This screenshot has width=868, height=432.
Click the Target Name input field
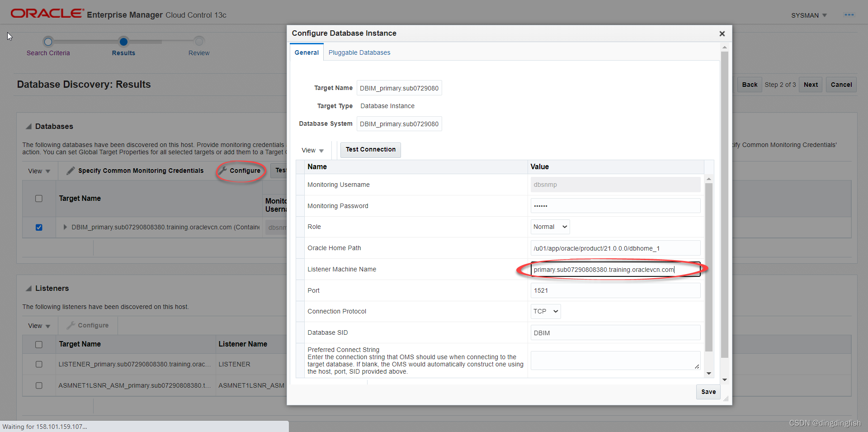(x=399, y=88)
